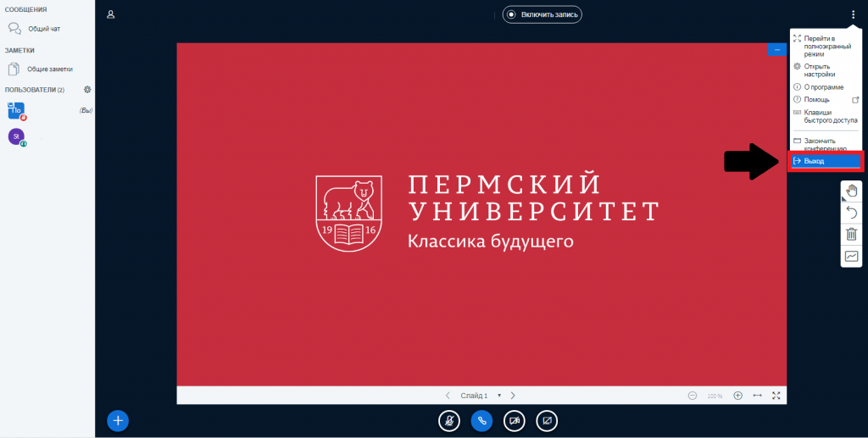Mute the microphone
Image resolution: width=868 pixels, height=438 pixels.
pyautogui.click(x=449, y=420)
